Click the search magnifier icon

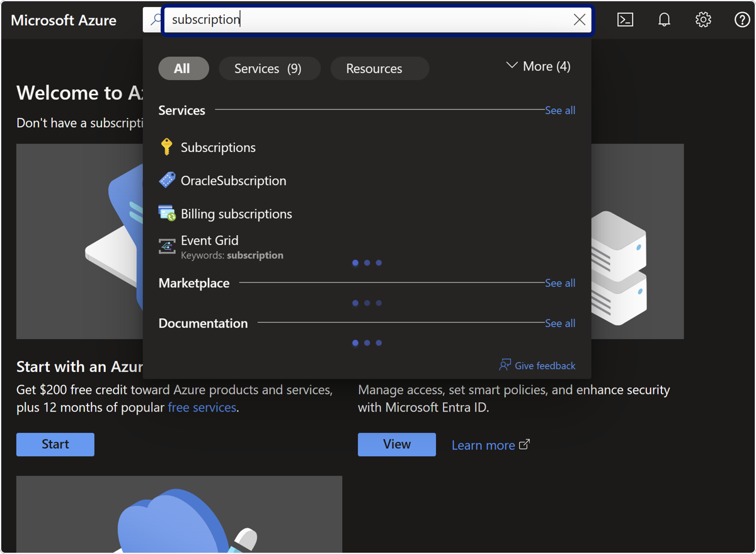pos(155,20)
